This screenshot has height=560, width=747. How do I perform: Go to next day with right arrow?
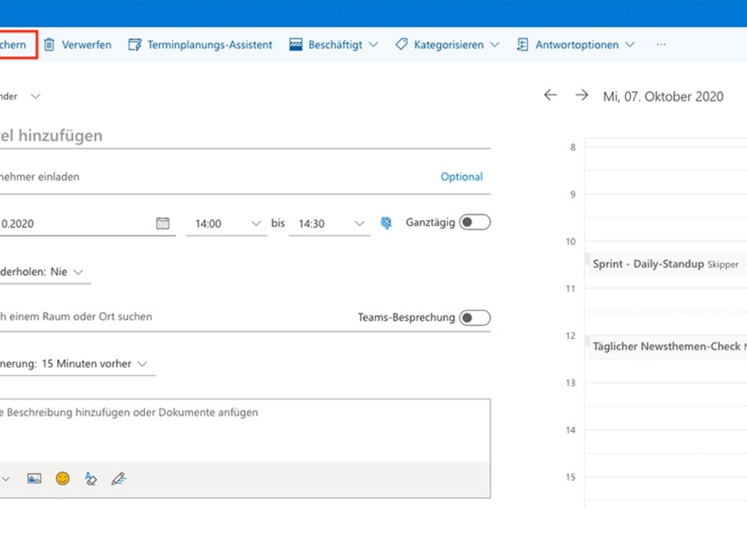pos(581,95)
